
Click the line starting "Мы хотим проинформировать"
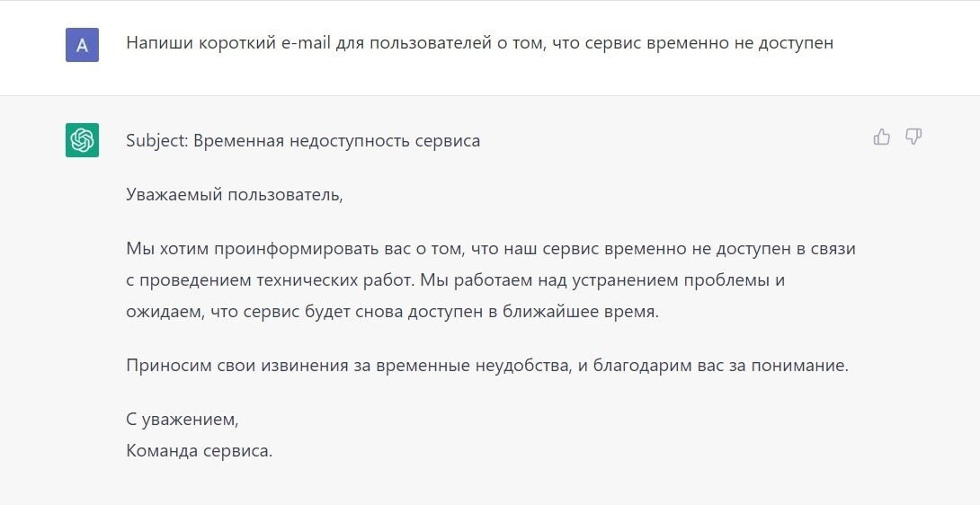pyautogui.click(x=490, y=249)
